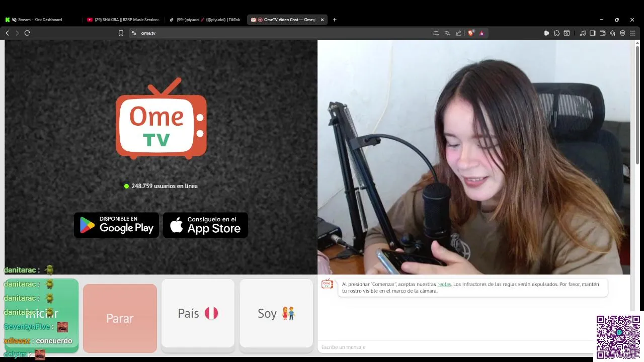The width and height of the screenshot is (644, 362).
Task: Click the SeventynFive chat username
Action: (27, 327)
